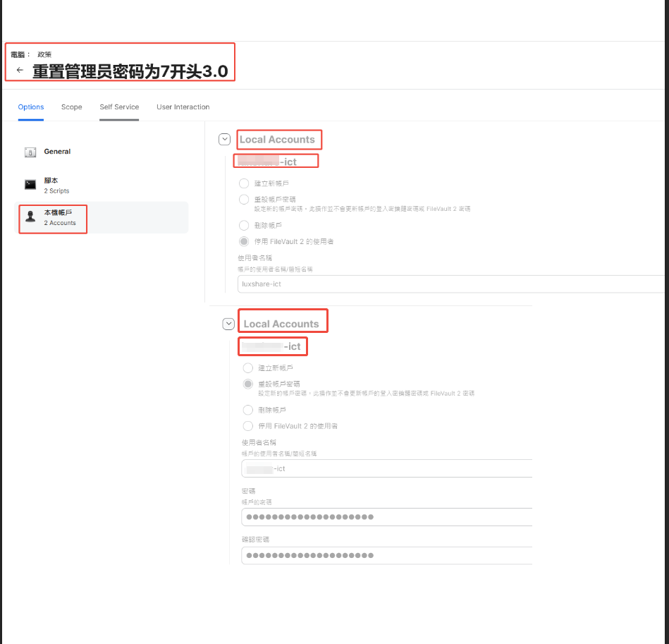Click the 確認密碼 confirm password field

386,555
